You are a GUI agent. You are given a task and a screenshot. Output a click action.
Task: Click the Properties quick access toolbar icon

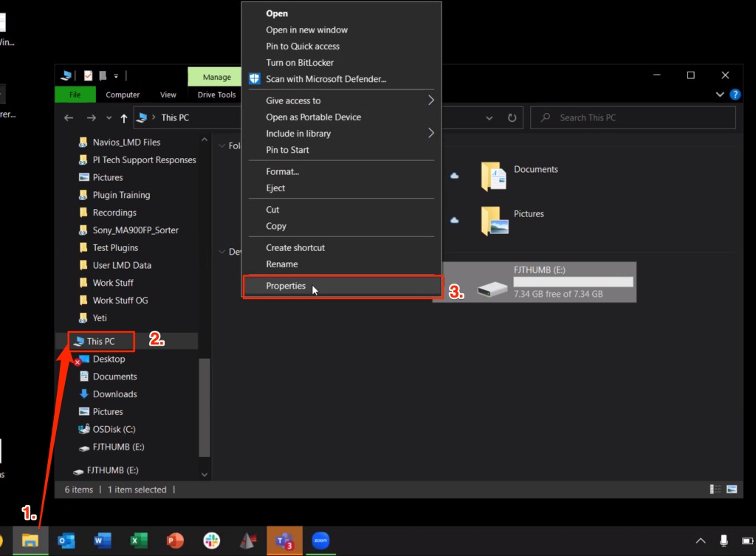(88, 75)
